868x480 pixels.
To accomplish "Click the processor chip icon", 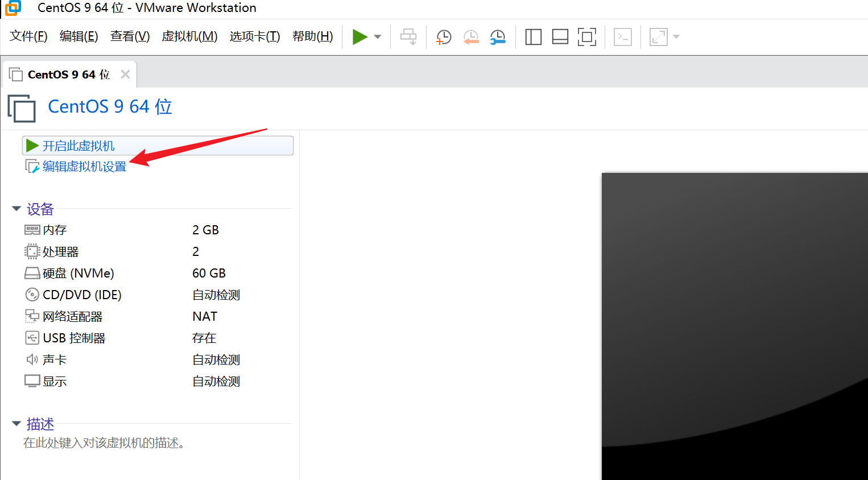I will (32, 251).
